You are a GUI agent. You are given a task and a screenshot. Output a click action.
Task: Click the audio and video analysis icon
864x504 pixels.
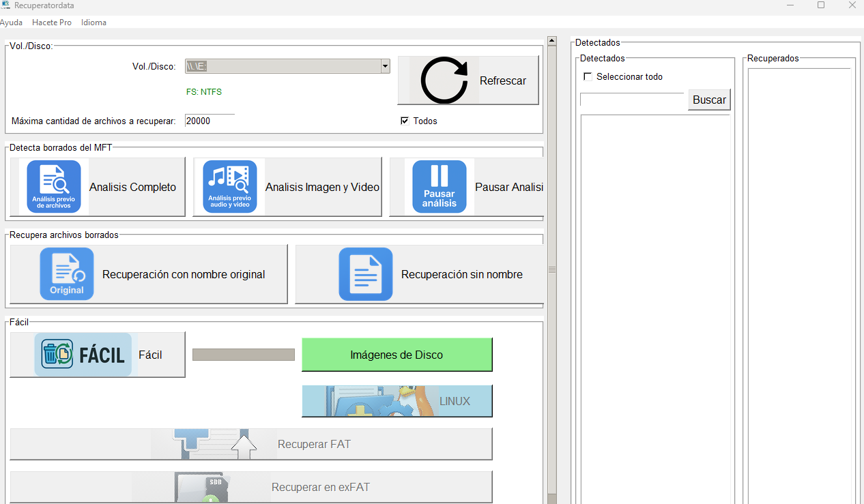point(230,187)
